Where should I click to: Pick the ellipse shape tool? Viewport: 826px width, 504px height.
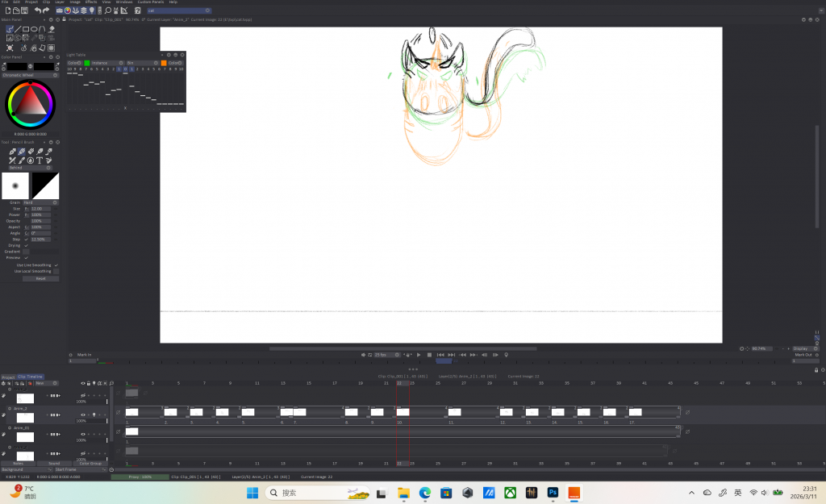click(x=35, y=29)
